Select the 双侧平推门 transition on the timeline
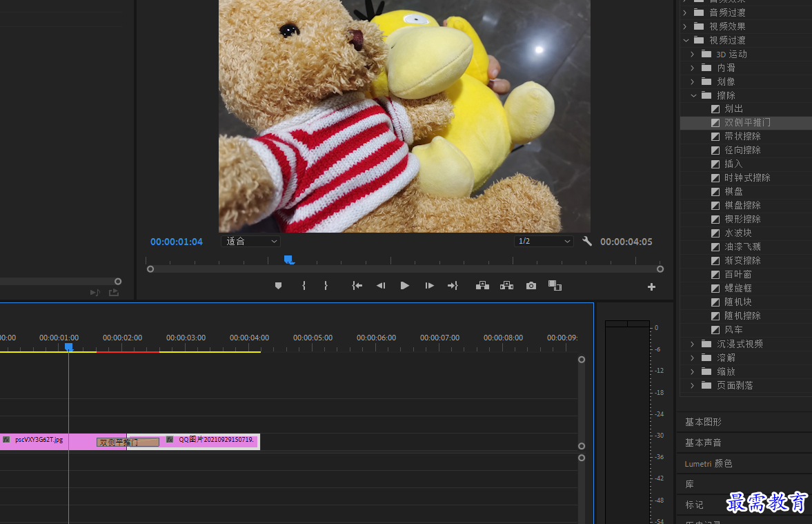 [x=128, y=443]
